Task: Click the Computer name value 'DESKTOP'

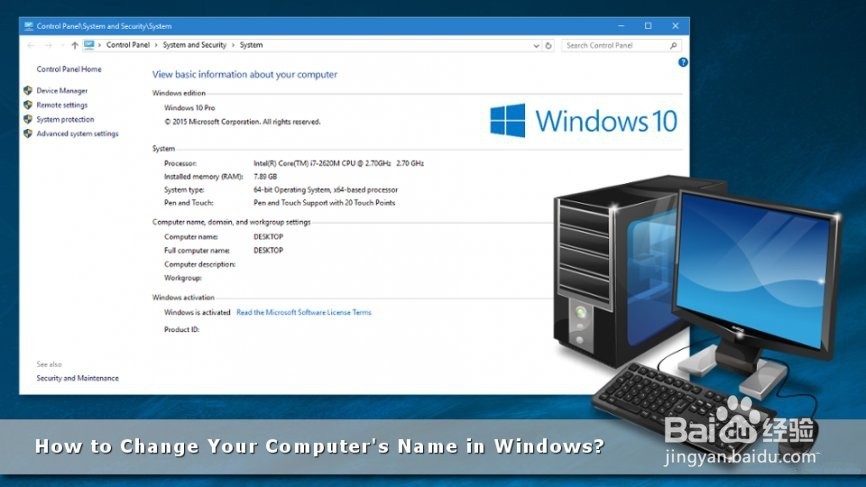Action: pos(268,237)
